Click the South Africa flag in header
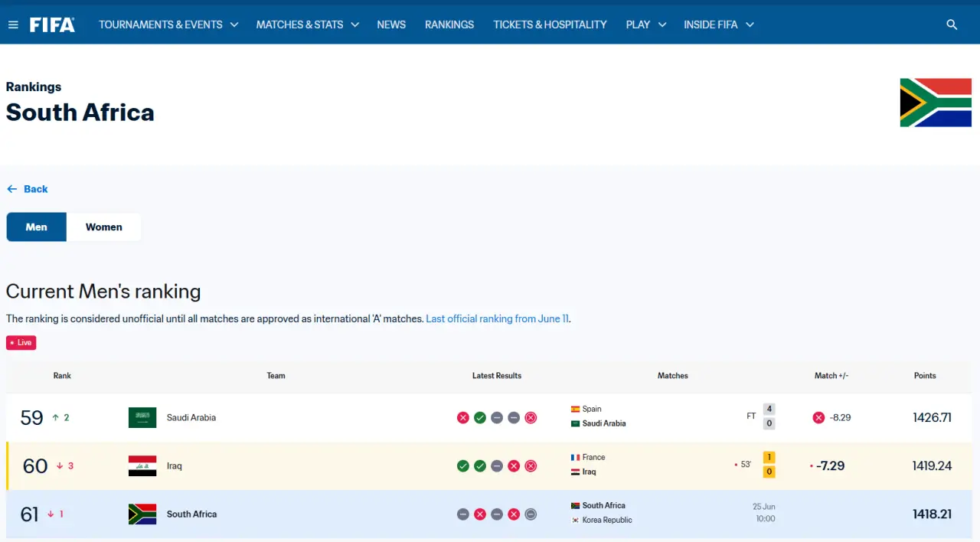Image resolution: width=980 pixels, height=542 pixels. click(936, 103)
